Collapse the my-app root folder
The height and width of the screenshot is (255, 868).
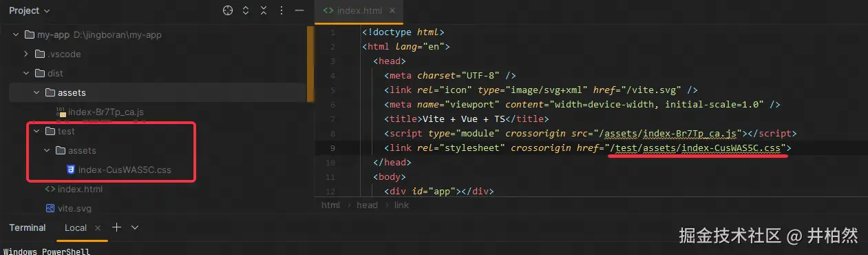17,35
